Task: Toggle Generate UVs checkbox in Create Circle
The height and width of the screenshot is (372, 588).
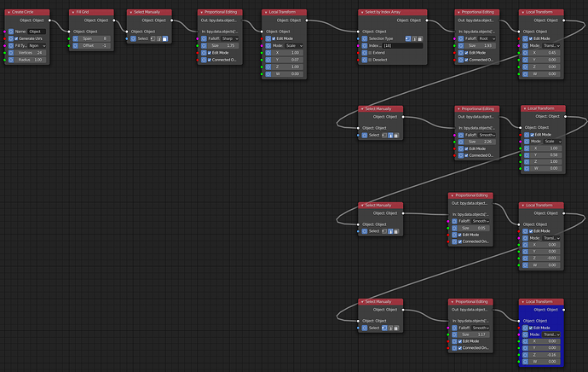Action: [x=16, y=38]
